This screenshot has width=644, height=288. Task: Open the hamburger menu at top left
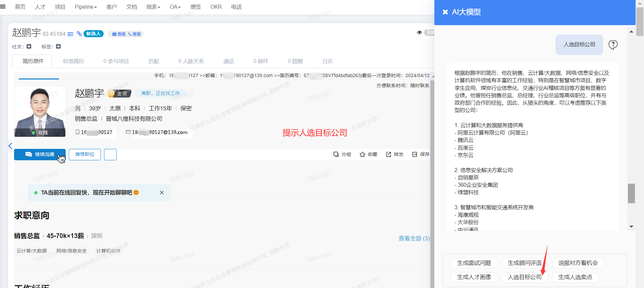click(3, 7)
